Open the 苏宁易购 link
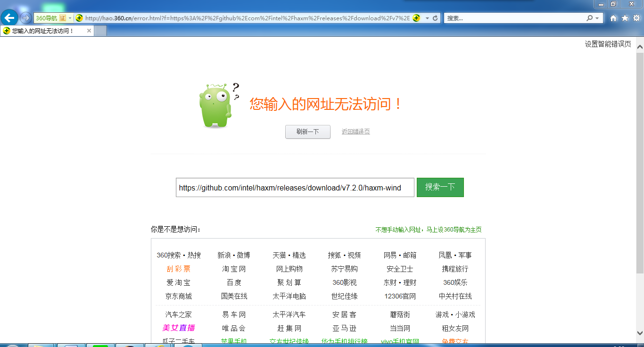This screenshot has height=347, width=644. (x=345, y=269)
